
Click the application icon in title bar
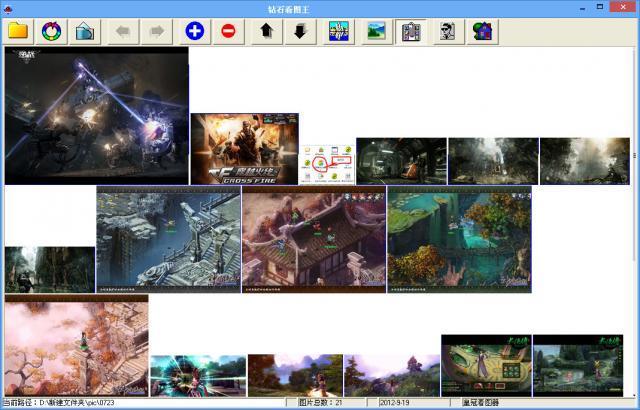[x=8, y=8]
